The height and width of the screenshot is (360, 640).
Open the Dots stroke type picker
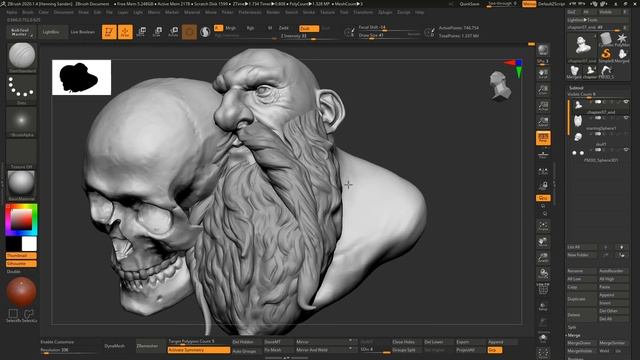(22, 89)
